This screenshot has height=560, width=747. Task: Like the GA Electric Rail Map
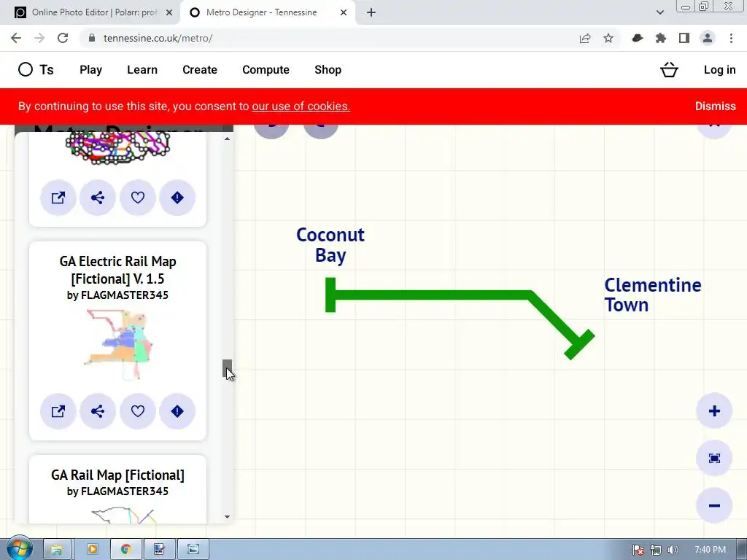[138, 411]
